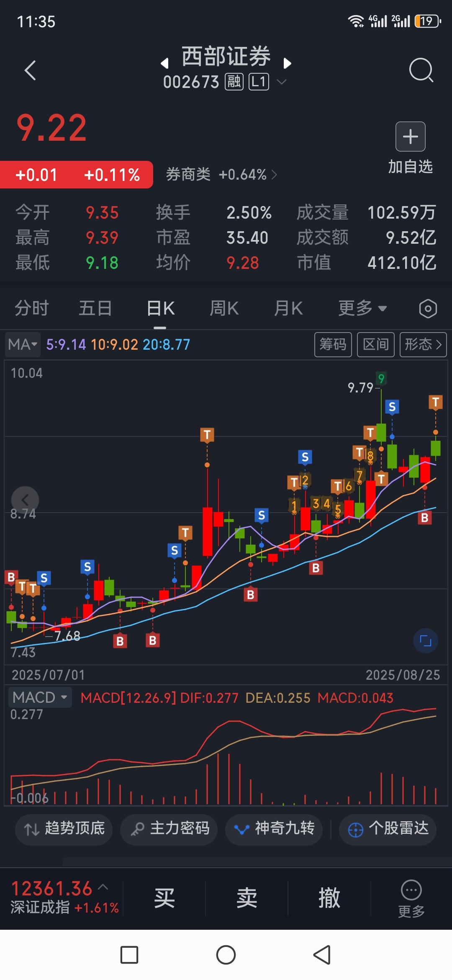Open the 个股雷达 chip

pos(388,829)
